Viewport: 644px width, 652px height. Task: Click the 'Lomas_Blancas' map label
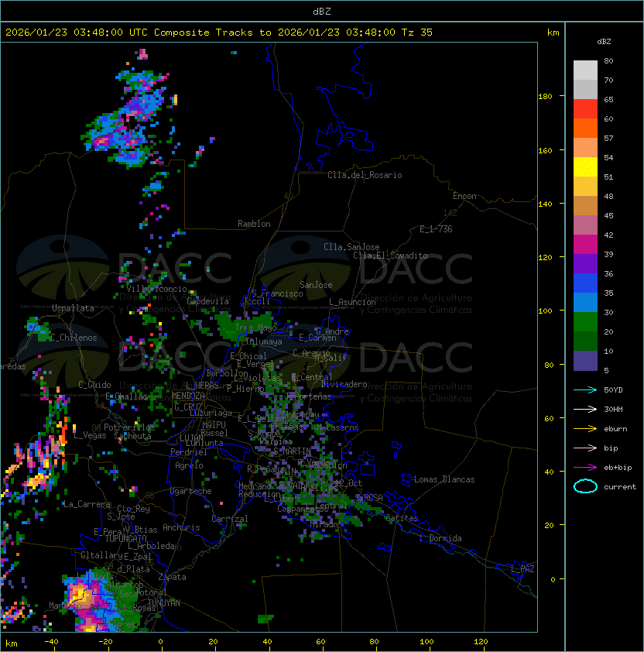click(x=444, y=479)
